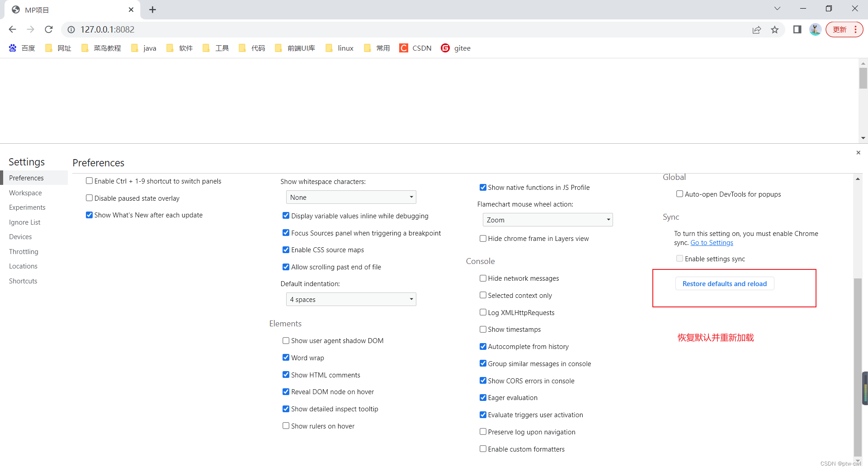Click the Preferences panel scrollbar thumb

click(x=858, y=367)
